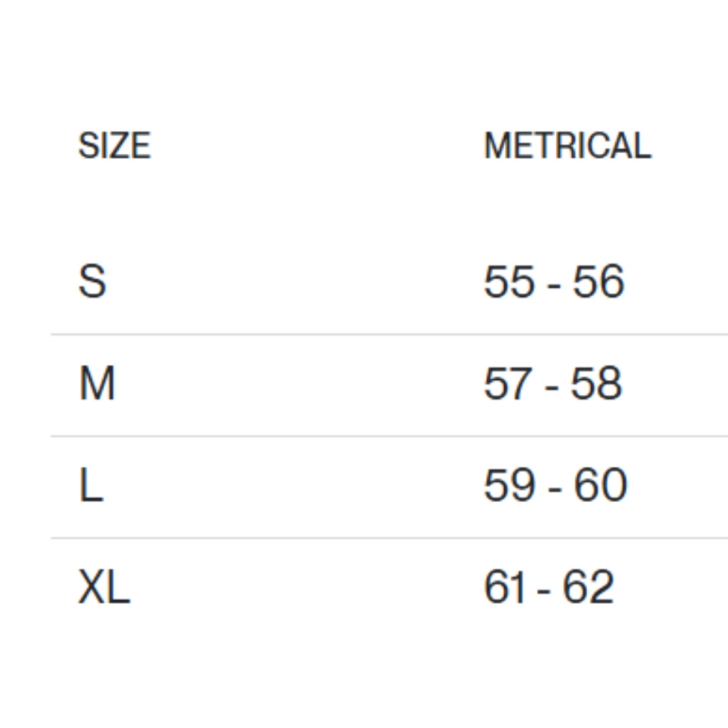Select the XL size label
The image size is (728, 728).
point(104,588)
